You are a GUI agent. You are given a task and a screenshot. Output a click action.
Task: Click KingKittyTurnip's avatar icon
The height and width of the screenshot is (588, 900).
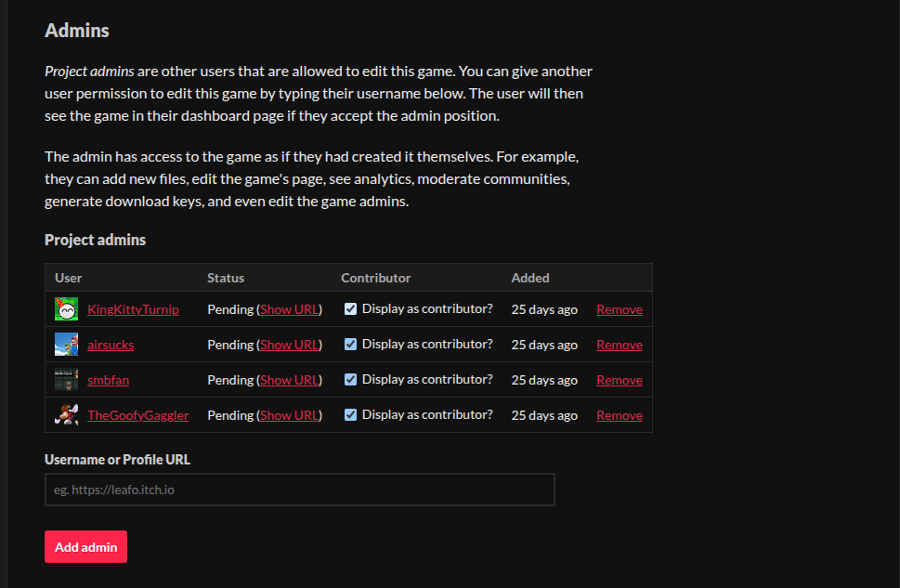[66, 309]
